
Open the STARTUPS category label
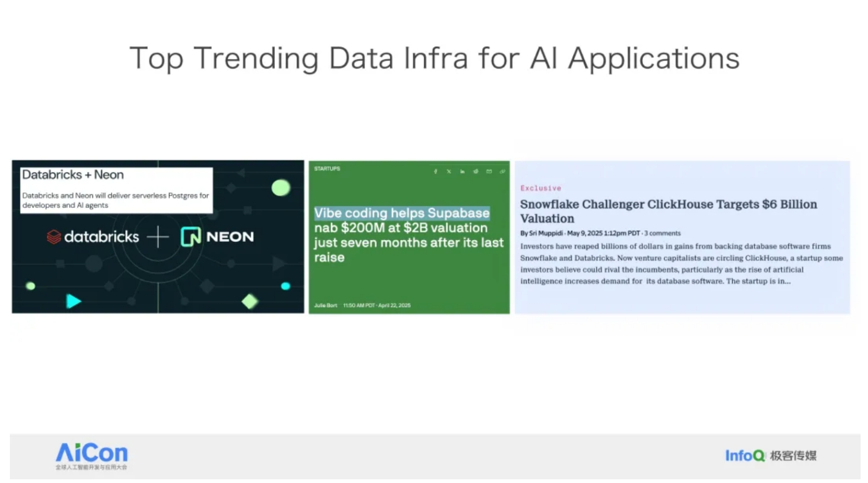pos(327,169)
